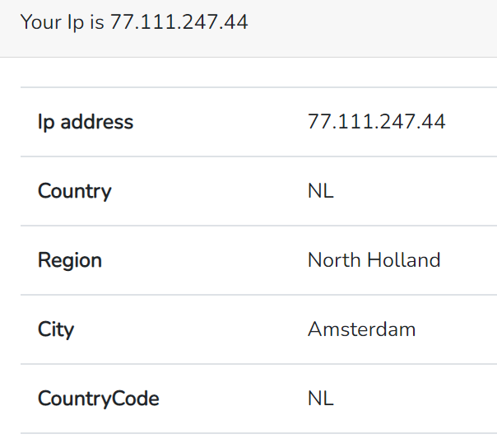Select the "City" row label
This screenshot has width=497, height=448.
(x=56, y=329)
